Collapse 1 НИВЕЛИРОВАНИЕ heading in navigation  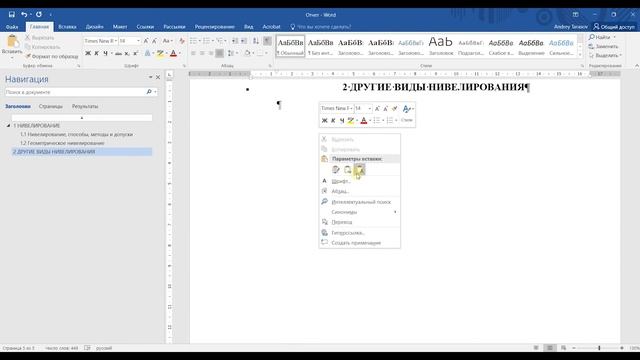[9, 126]
